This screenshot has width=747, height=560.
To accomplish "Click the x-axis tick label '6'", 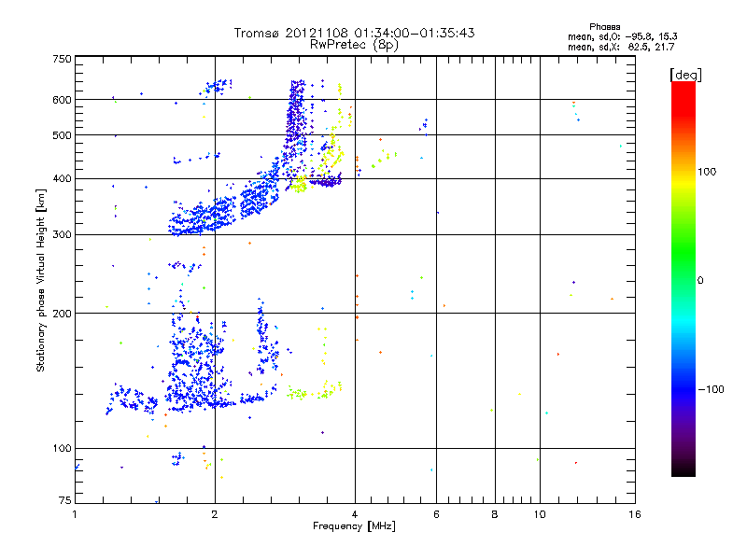I will click(436, 514).
